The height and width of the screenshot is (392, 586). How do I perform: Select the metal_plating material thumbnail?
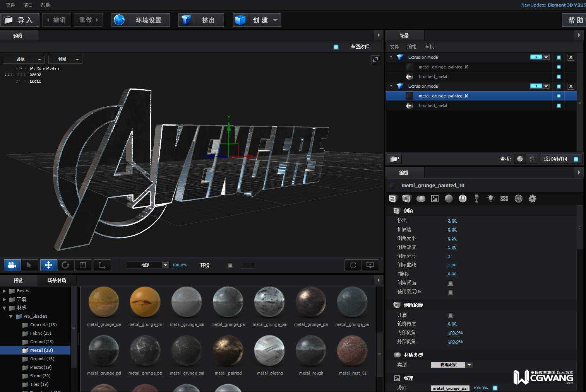click(x=270, y=350)
